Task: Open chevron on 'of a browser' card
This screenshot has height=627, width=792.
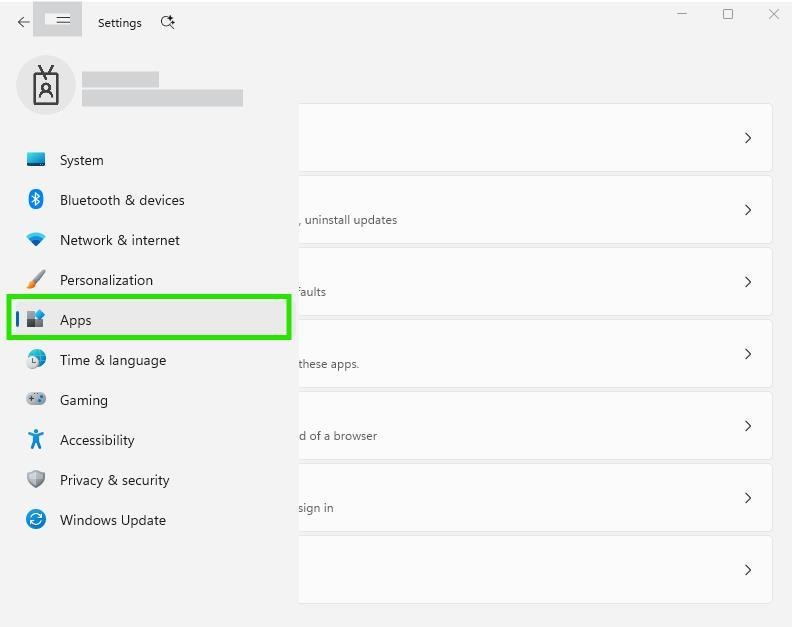Action: click(748, 426)
